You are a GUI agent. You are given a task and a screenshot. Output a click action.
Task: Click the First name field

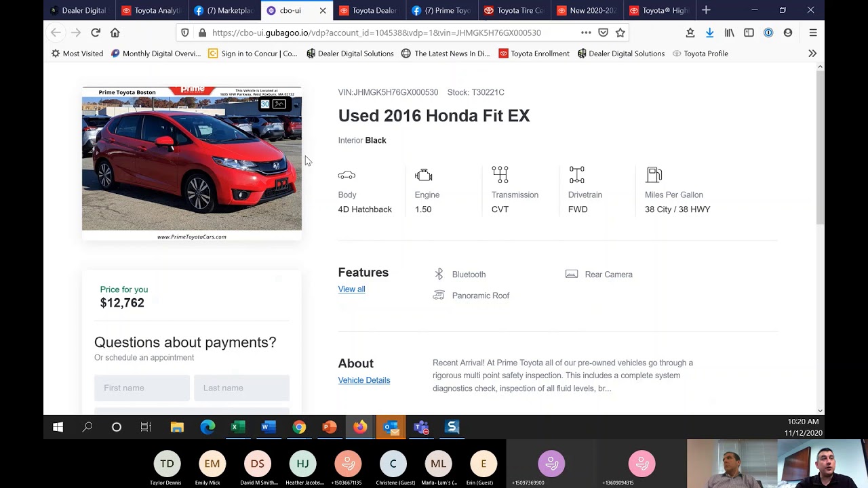tap(142, 388)
